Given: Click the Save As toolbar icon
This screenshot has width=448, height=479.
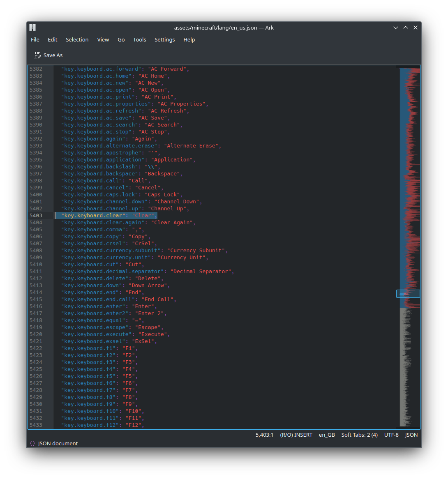Looking at the screenshot, I should click(37, 55).
